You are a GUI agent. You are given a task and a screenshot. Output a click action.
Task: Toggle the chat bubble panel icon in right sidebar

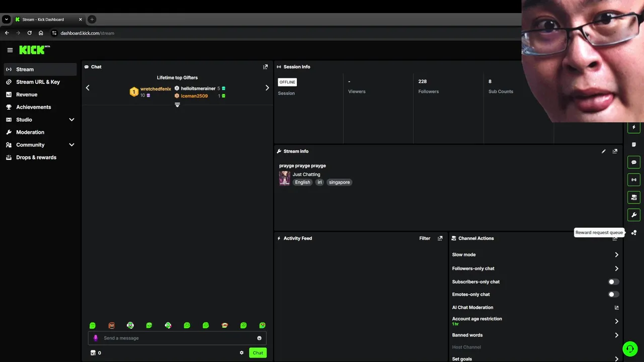tap(634, 162)
